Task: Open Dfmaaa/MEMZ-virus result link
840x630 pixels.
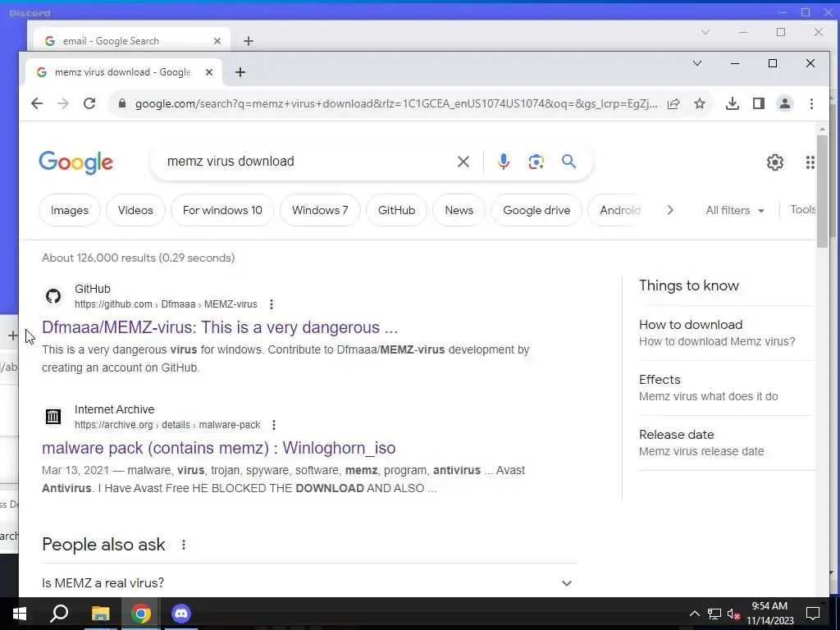Action: click(x=220, y=327)
